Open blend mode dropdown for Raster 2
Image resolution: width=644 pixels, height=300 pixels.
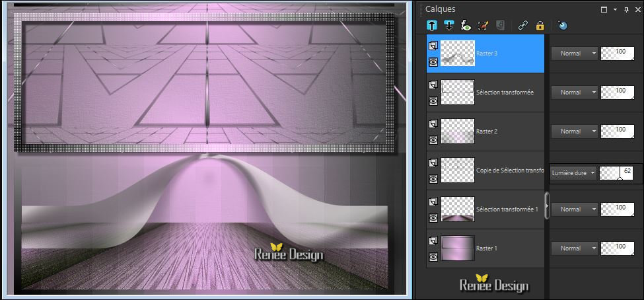pyautogui.click(x=574, y=131)
